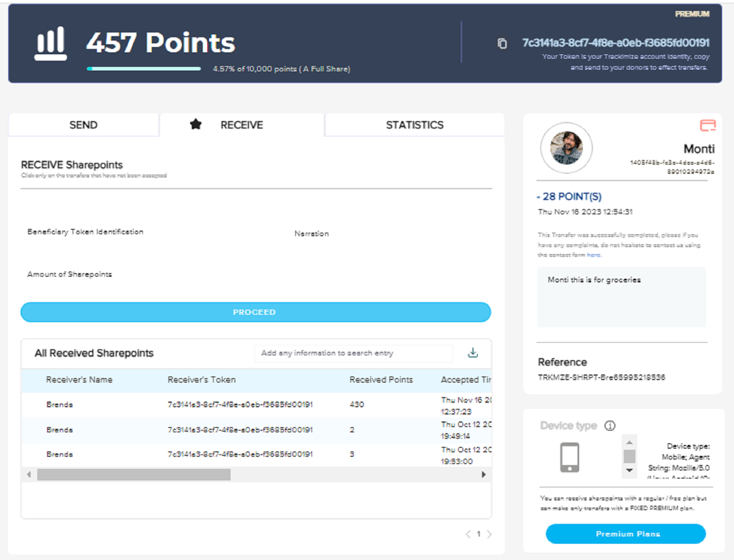Click the table's scroll right arrow
Screen dimensions: 734x560
(484, 475)
